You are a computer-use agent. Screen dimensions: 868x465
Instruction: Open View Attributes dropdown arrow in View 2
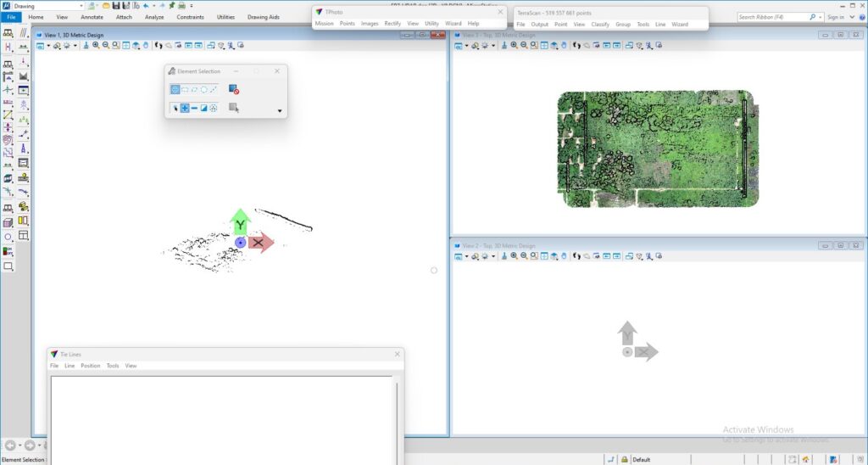[x=467, y=256]
